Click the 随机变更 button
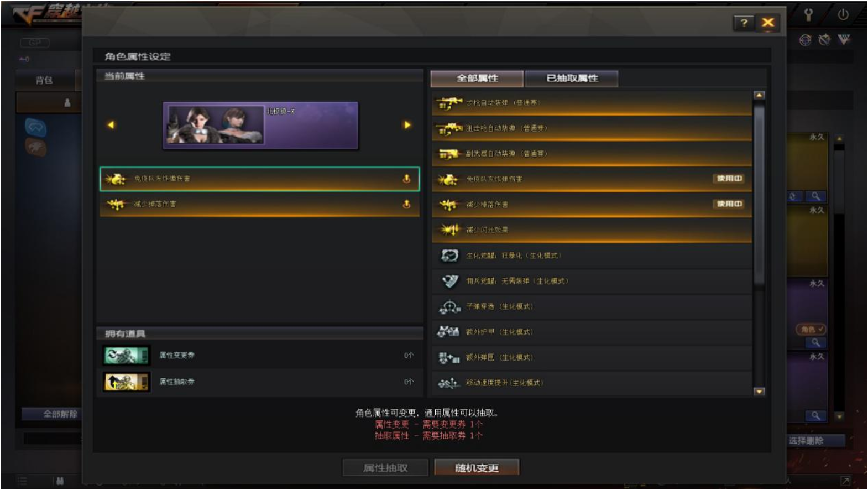Viewport: 868px width, 490px height. pos(477,468)
